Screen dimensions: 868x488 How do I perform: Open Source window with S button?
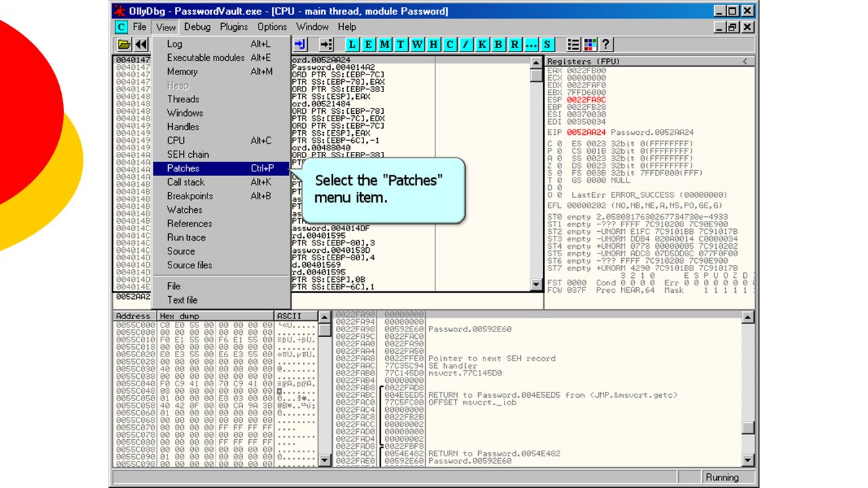547,45
